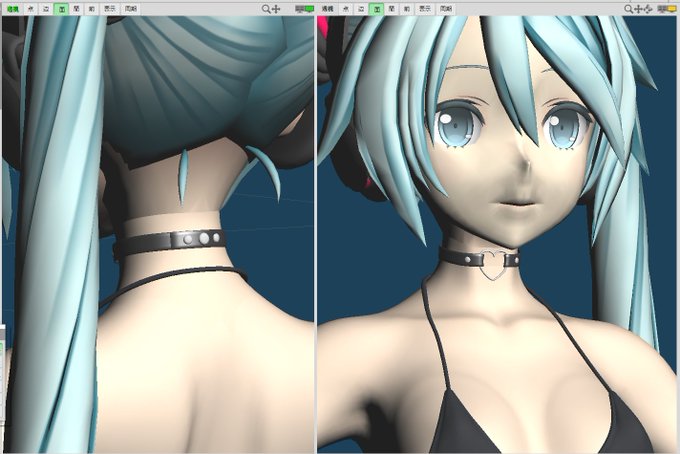The height and width of the screenshot is (454, 680).
Task: Toggle edge (辺) display in right viewport
Action: pyautogui.click(x=361, y=9)
